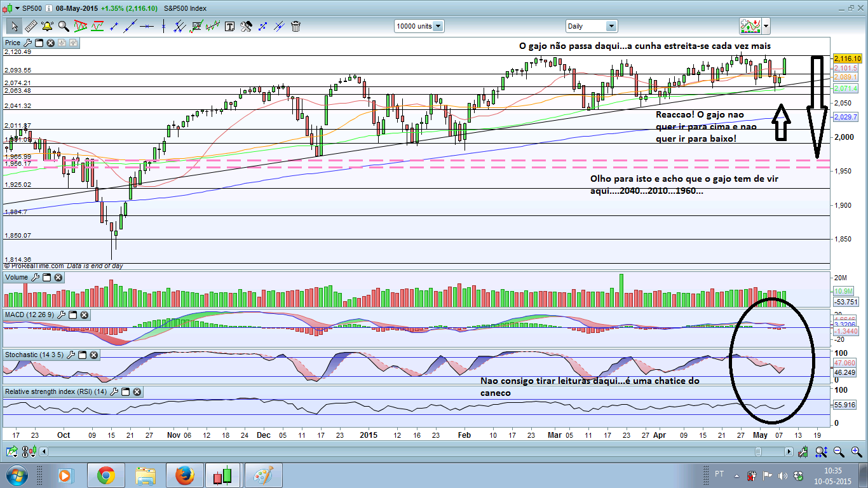Click the MACD (12 26 9) title
This screenshot has width=868, height=488.
click(x=30, y=315)
